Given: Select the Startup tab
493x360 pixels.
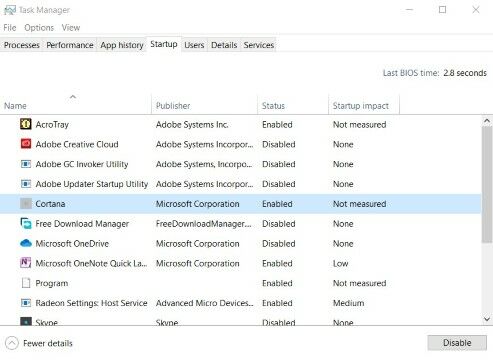Looking at the screenshot, I should (164, 44).
